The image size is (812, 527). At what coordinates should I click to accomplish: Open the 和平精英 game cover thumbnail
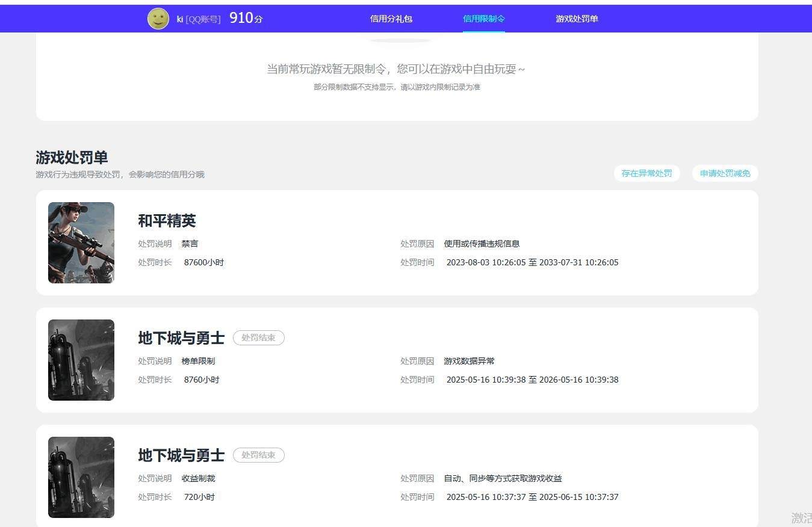[x=81, y=242]
